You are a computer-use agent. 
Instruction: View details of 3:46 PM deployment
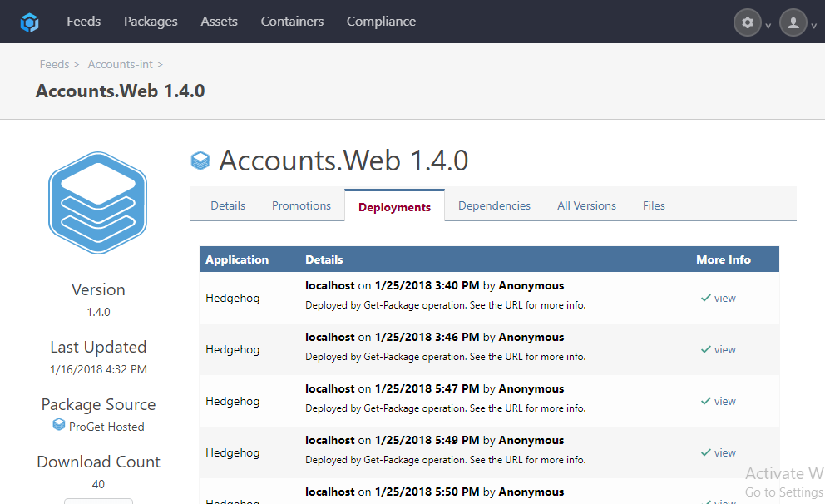point(724,349)
